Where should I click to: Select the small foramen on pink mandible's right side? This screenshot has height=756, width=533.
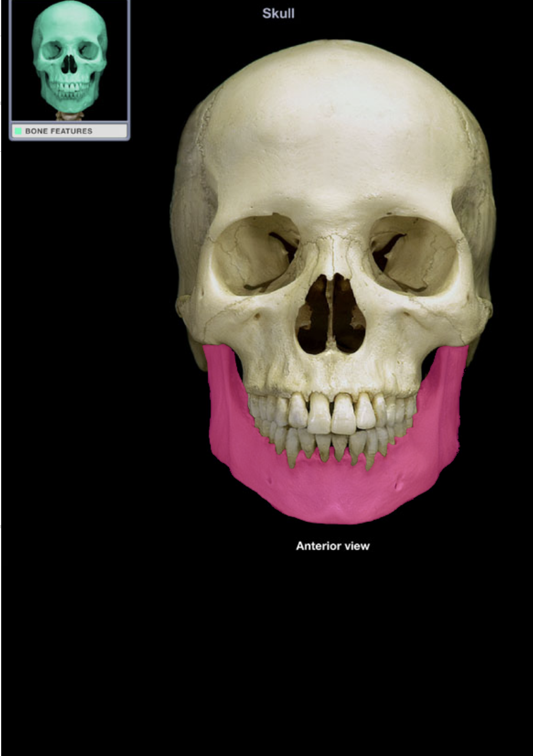400,485
